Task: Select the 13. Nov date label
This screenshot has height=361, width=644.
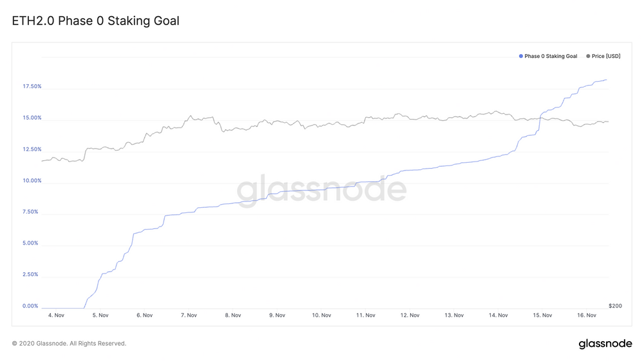Action: click(454, 315)
